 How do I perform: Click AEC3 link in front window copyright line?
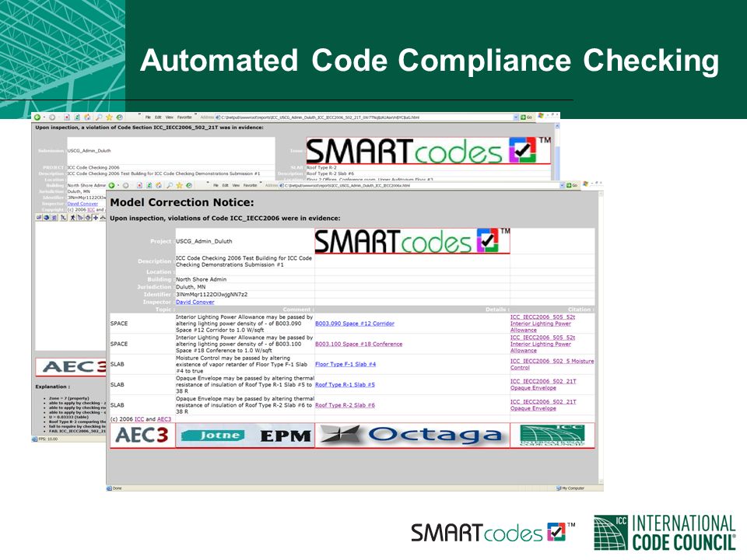[x=164, y=419]
